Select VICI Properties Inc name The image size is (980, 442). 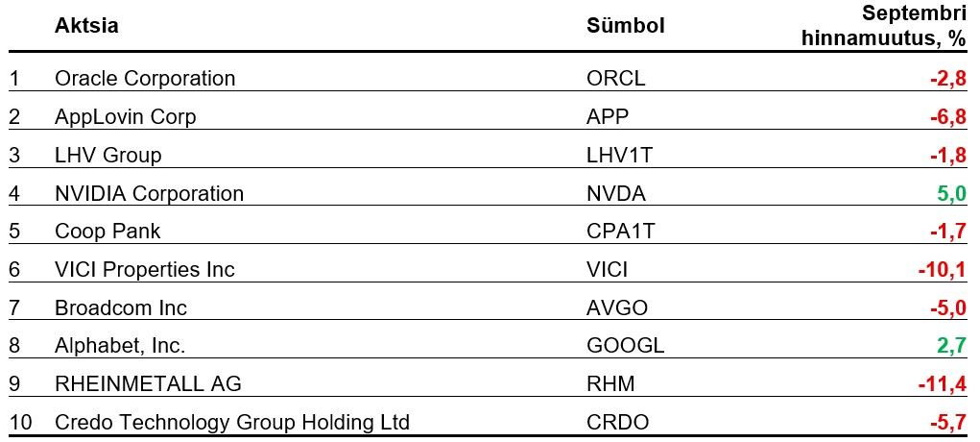pos(145,269)
